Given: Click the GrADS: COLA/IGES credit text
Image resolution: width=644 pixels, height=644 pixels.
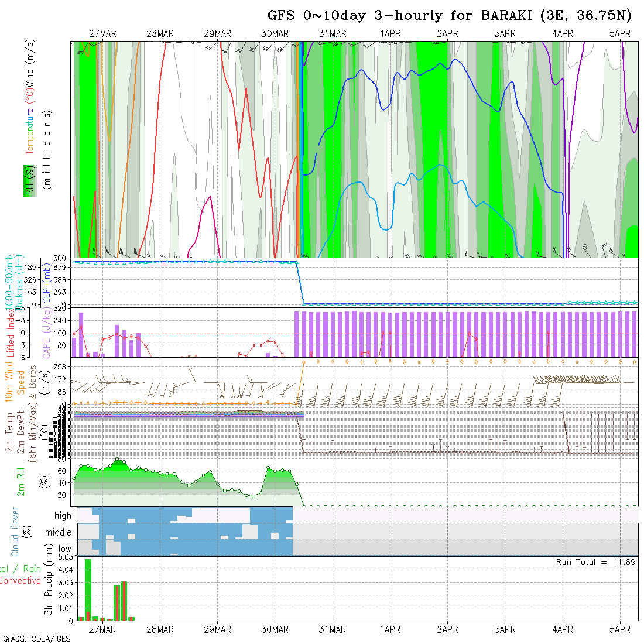Looking at the screenshot, I should (37, 639).
